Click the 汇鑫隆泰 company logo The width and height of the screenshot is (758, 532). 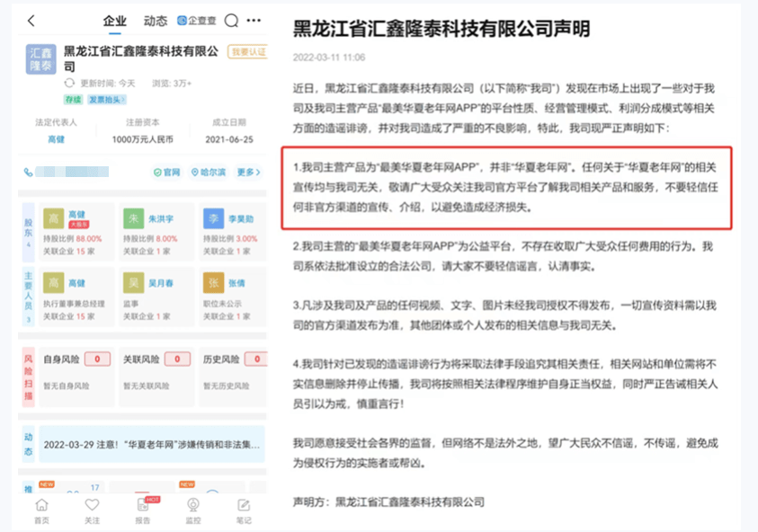[40, 59]
